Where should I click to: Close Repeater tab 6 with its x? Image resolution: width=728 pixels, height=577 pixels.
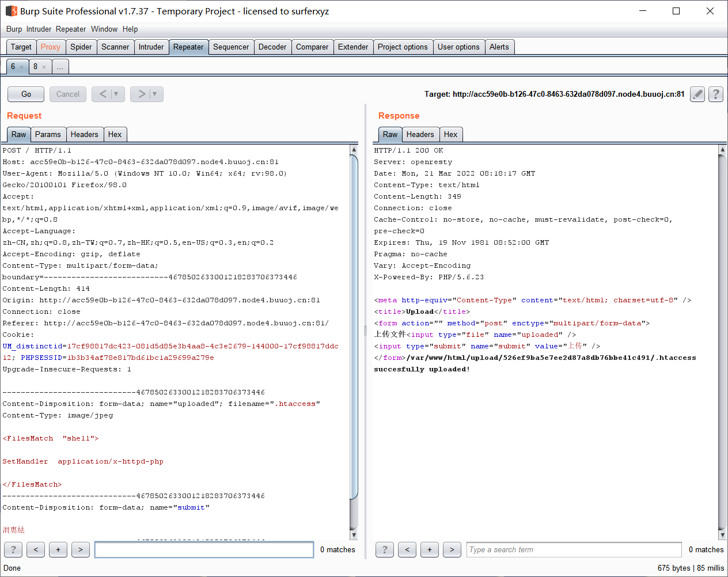coord(22,67)
